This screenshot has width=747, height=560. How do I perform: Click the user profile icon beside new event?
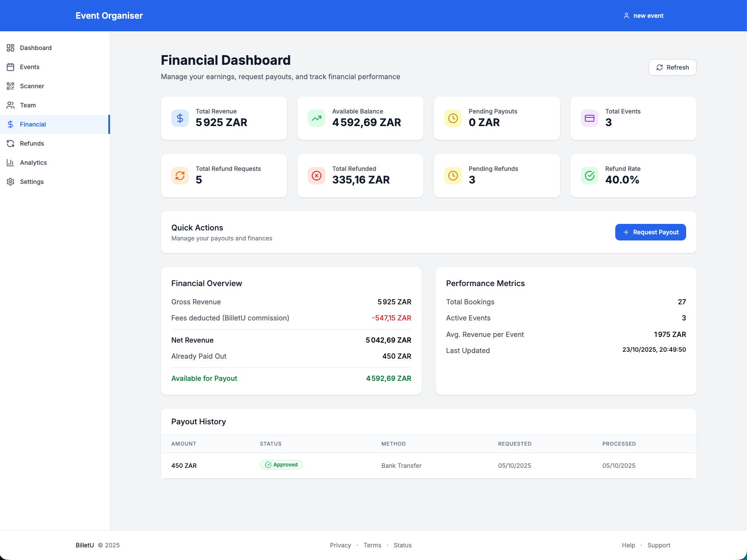627,16
